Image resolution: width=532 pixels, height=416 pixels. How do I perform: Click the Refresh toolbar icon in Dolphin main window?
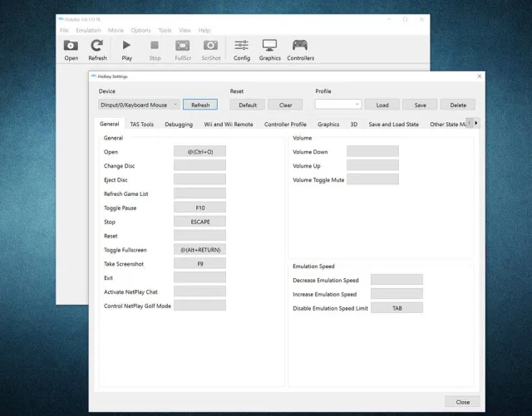tap(97, 50)
